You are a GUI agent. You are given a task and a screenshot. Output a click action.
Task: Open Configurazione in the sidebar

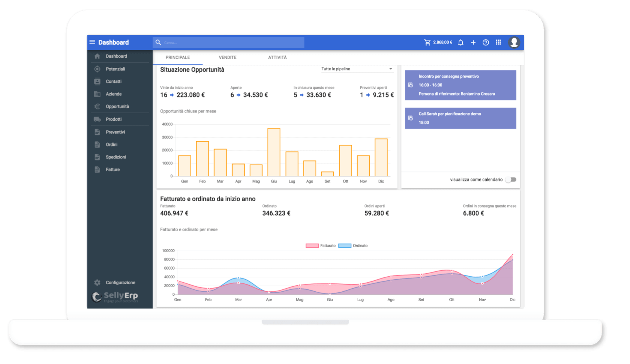click(x=120, y=283)
